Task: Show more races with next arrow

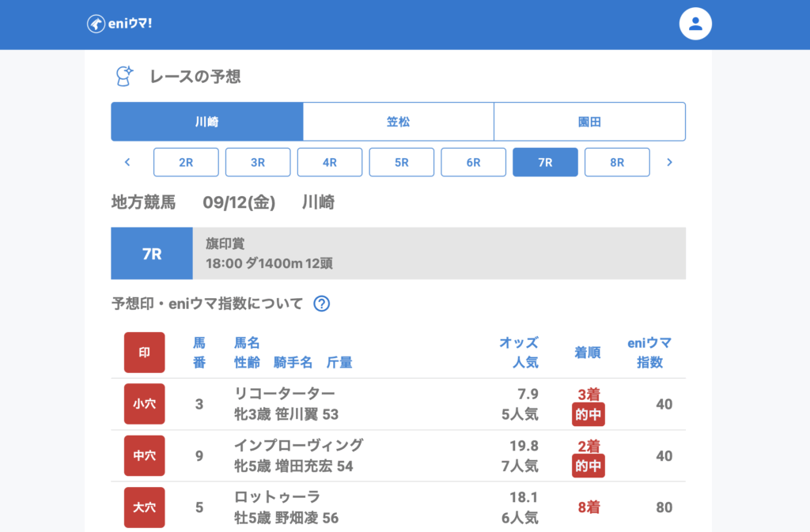Action: [669, 162]
